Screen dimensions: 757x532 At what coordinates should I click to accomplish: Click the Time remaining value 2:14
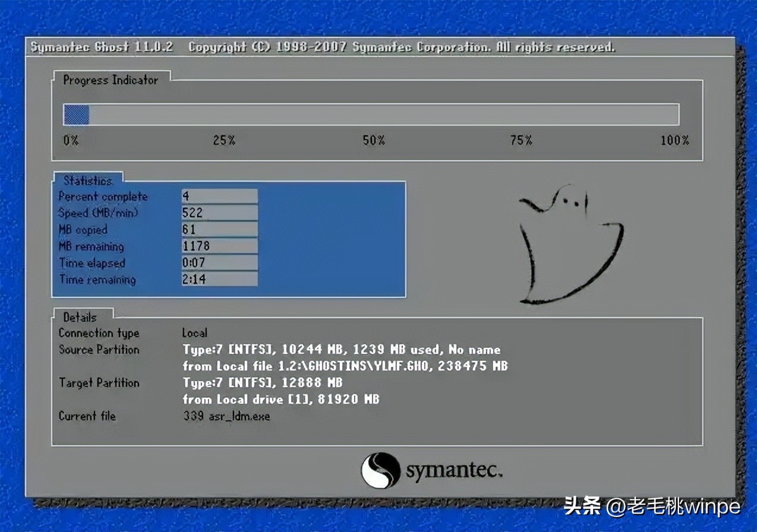coord(220,279)
